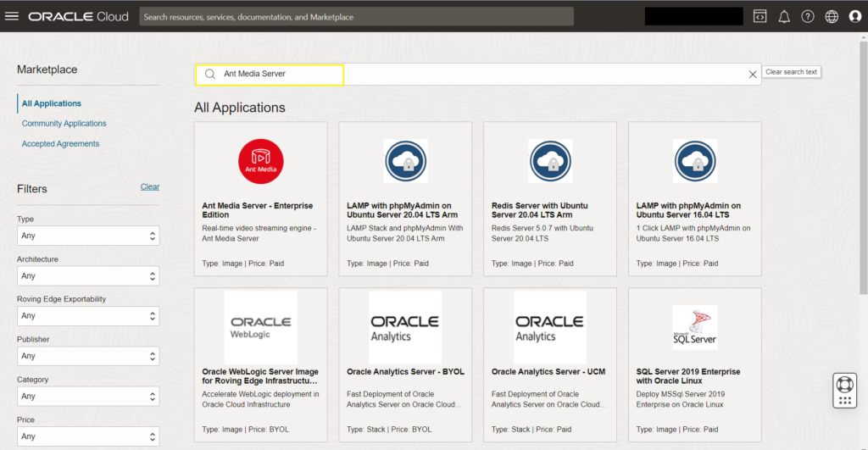Screen dimensions: 868x450
Task: Focus the top global search bar
Action: click(x=357, y=17)
